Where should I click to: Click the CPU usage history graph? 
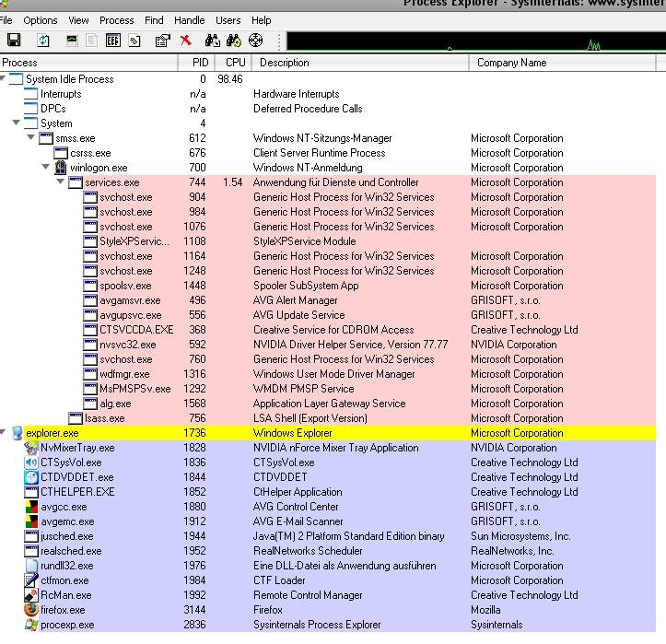pos(475,41)
